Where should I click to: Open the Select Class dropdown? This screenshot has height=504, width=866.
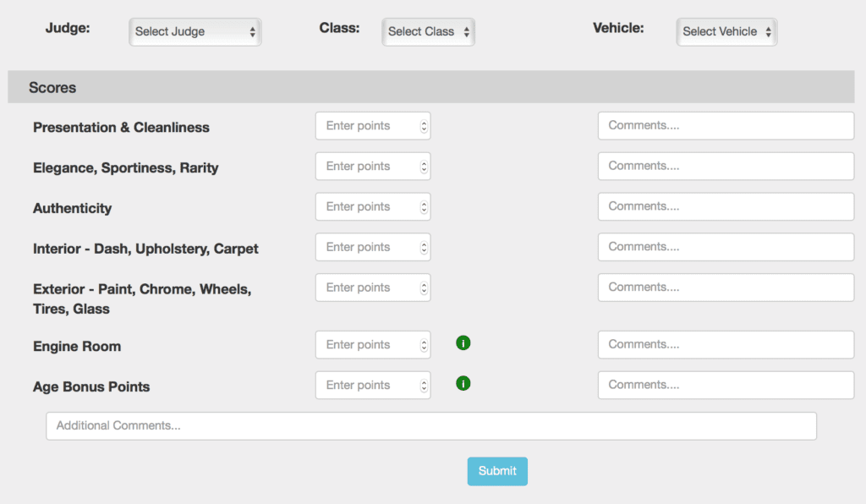(x=428, y=31)
